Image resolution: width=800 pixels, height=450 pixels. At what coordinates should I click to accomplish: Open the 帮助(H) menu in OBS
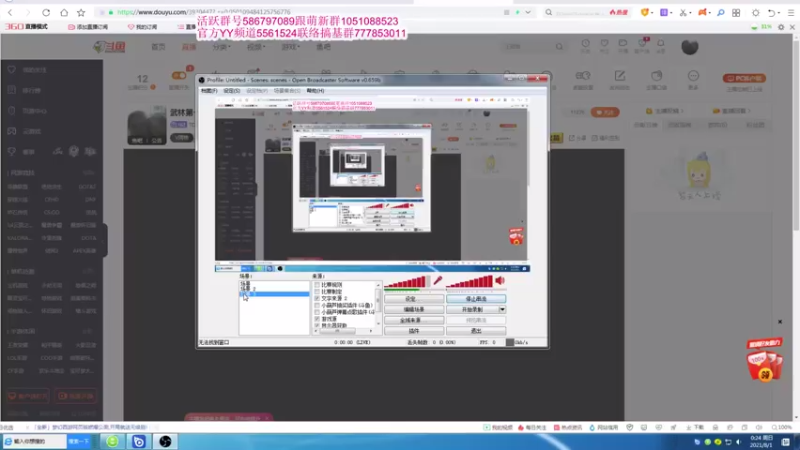click(x=315, y=91)
